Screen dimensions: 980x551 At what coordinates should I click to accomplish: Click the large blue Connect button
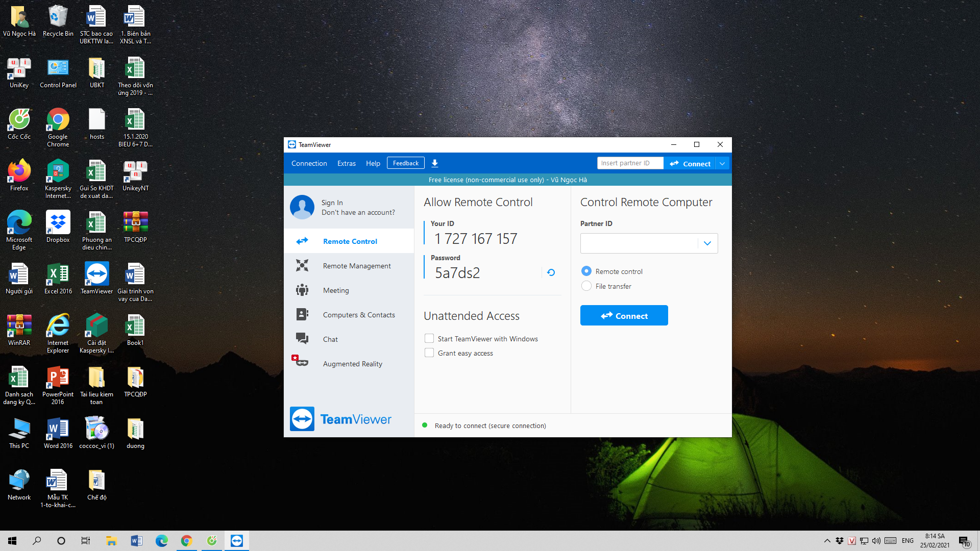click(x=624, y=316)
